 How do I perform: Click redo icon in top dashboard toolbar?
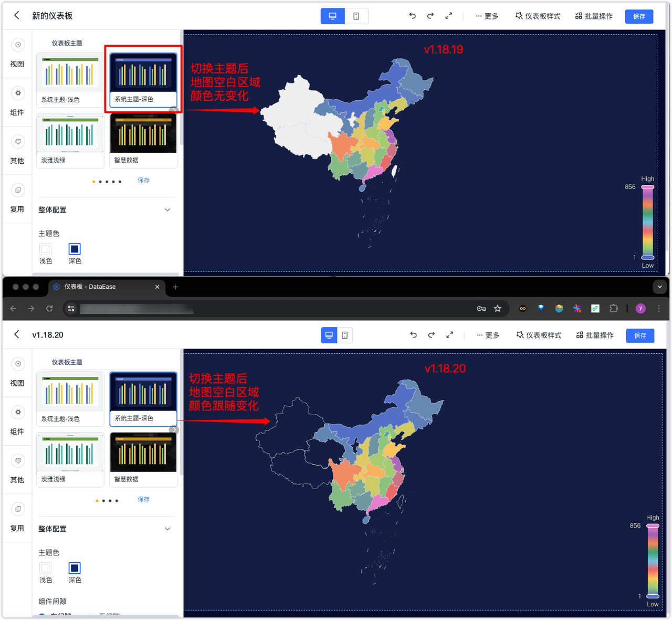(430, 16)
